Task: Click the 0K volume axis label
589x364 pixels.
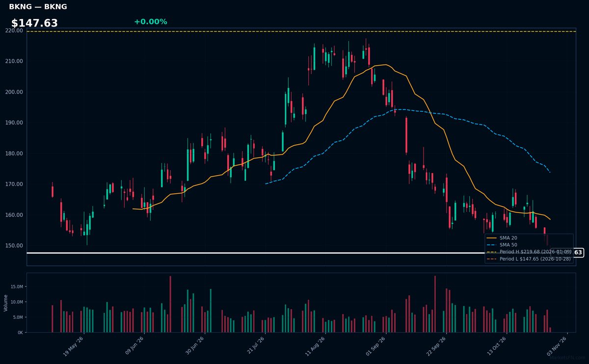Action: (20, 333)
